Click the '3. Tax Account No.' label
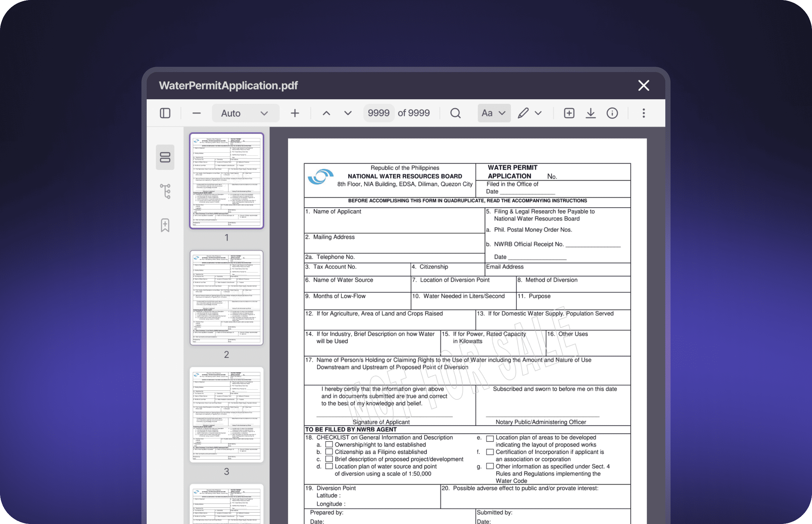Image resolution: width=812 pixels, height=524 pixels. (x=331, y=267)
